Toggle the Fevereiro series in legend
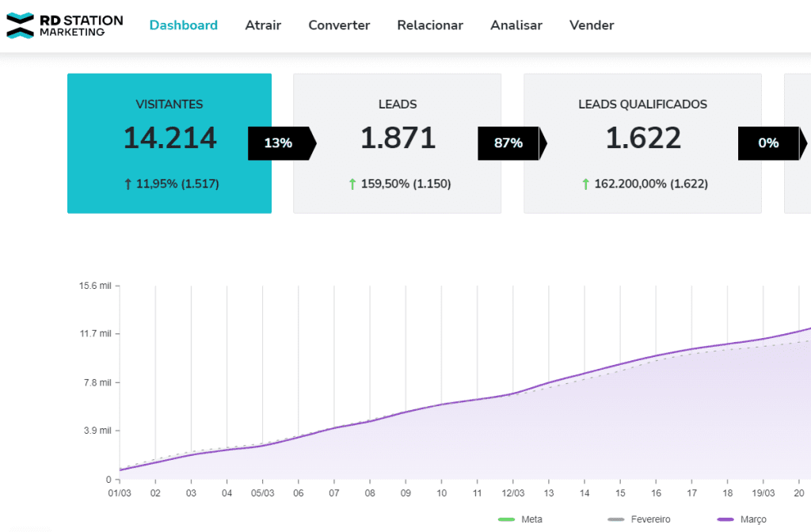 (x=638, y=519)
